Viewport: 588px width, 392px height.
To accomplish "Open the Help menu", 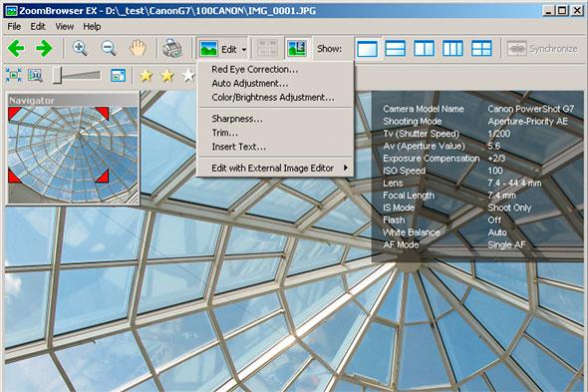I will click(x=92, y=27).
